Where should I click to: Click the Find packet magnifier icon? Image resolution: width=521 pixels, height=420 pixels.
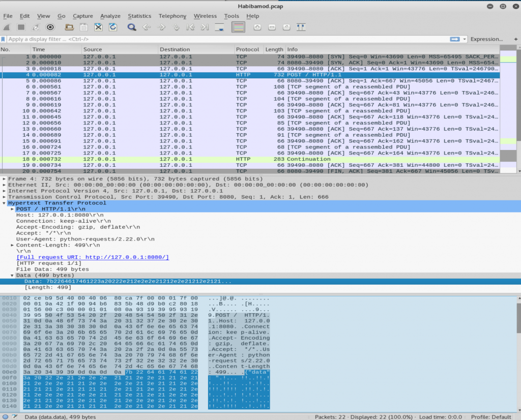pyautogui.click(x=132, y=27)
